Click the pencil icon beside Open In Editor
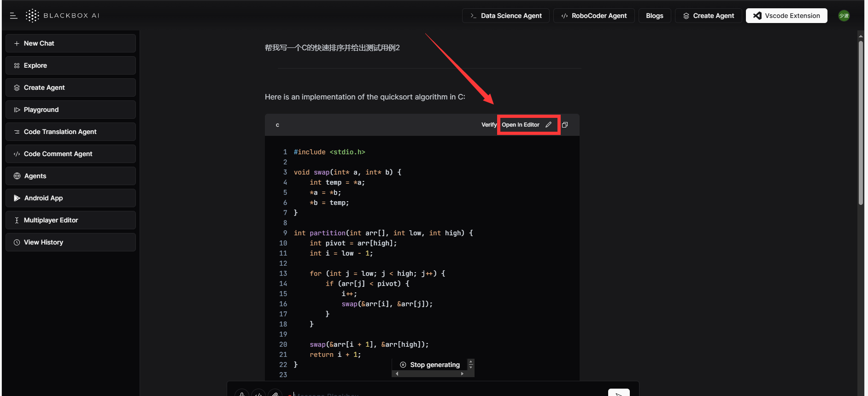The image size is (868, 396). (548, 125)
